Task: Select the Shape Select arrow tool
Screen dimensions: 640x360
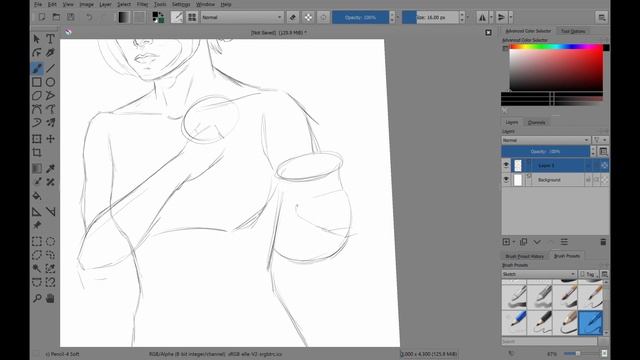Action: pos(37,39)
